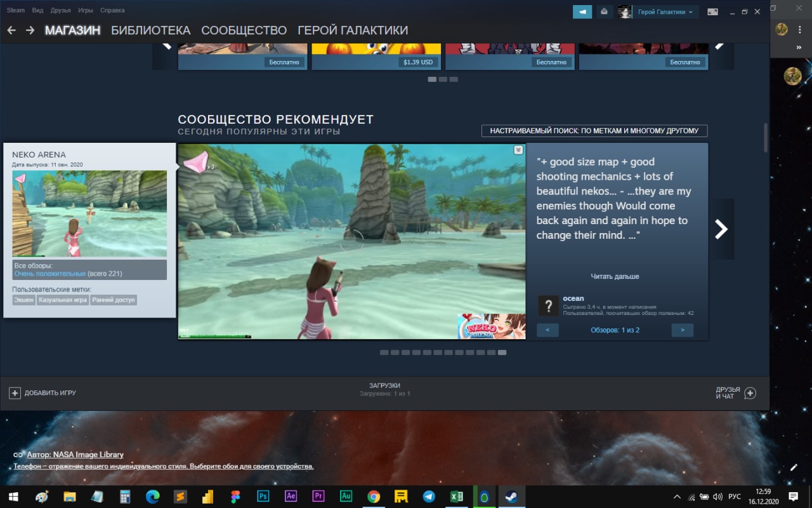Open Sublime Text from the taskbar
The width and height of the screenshot is (812, 508).
click(x=181, y=496)
